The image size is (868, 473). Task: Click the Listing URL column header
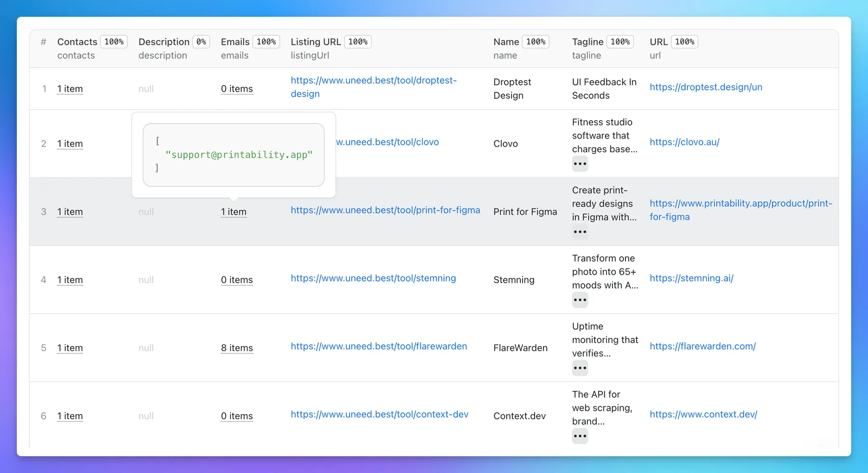tap(315, 42)
